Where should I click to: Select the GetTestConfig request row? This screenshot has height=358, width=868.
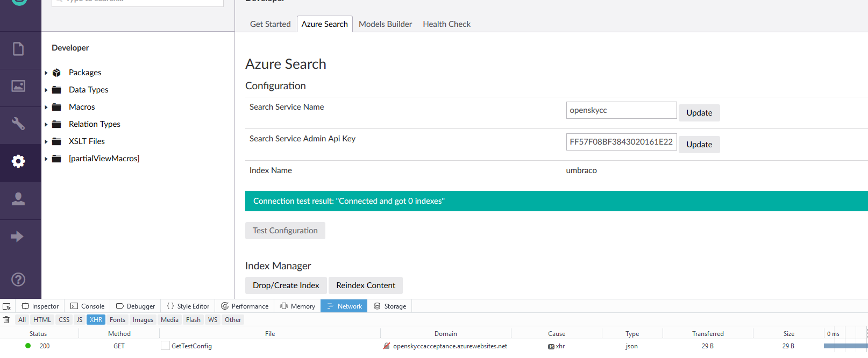tap(434, 346)
